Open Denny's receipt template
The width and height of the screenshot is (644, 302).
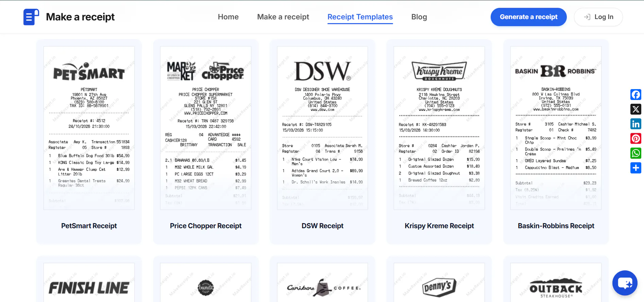click(x=439, y=282)
